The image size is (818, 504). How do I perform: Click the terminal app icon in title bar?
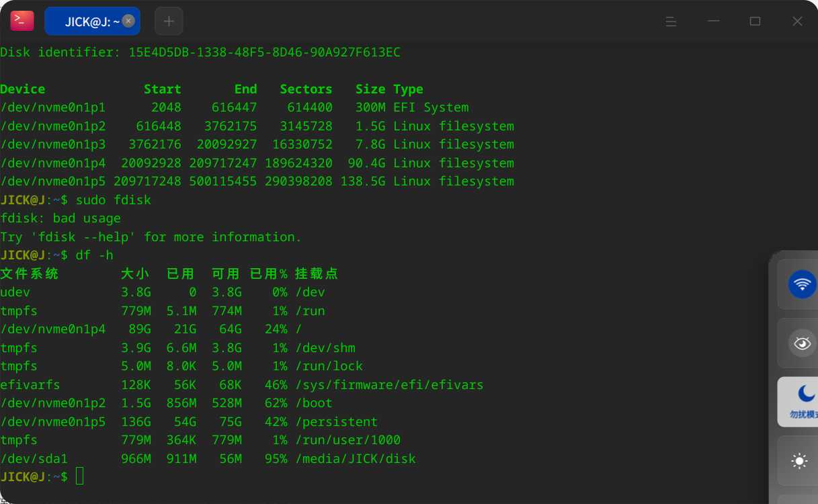[22, 21]
